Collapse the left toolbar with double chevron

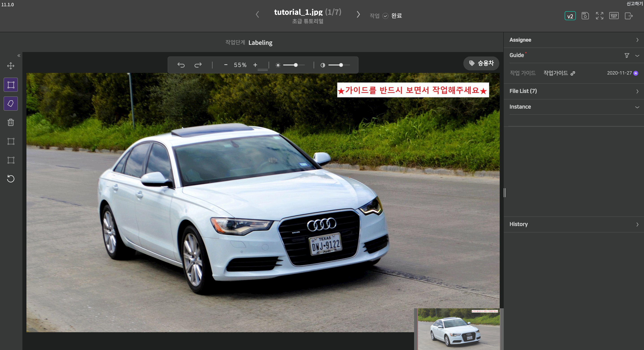19,56
